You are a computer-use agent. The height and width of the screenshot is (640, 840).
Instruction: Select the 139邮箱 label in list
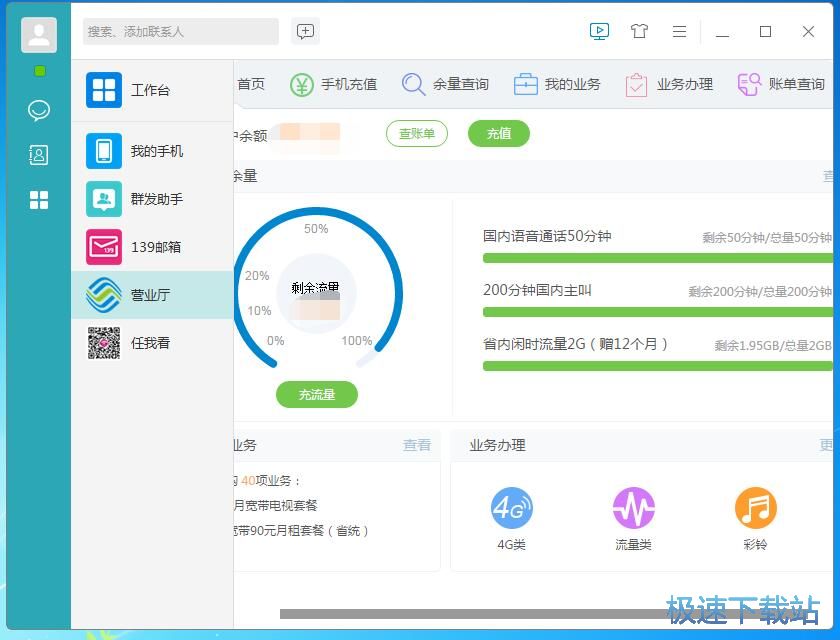click(x=156, y=247)
